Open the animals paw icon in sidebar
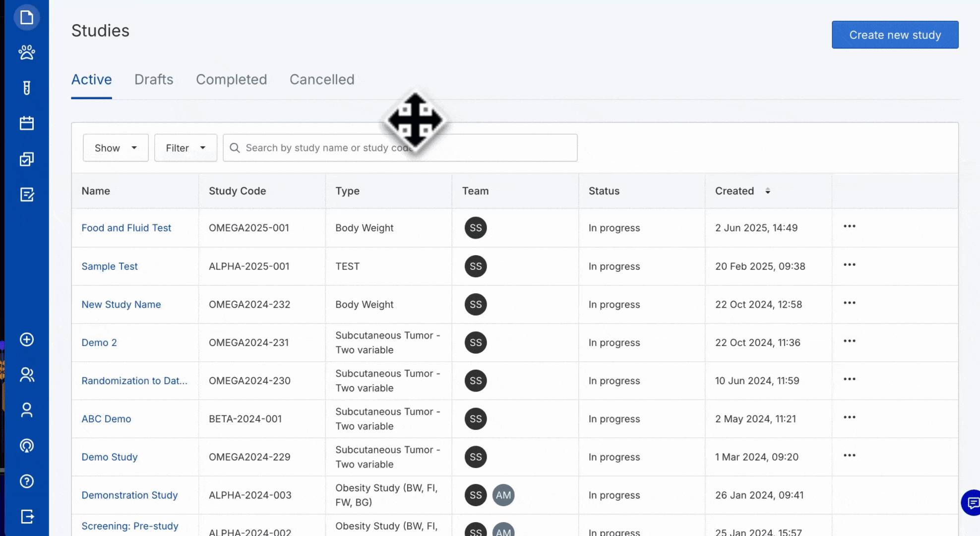Screen dimensions: 980x536 click(27, 53)
